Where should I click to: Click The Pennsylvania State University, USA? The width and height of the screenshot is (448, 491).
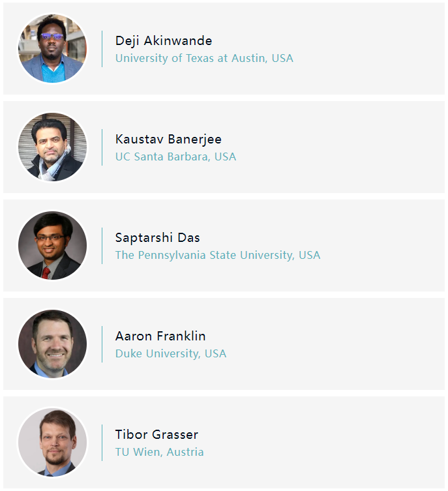(x=218, y=255)
